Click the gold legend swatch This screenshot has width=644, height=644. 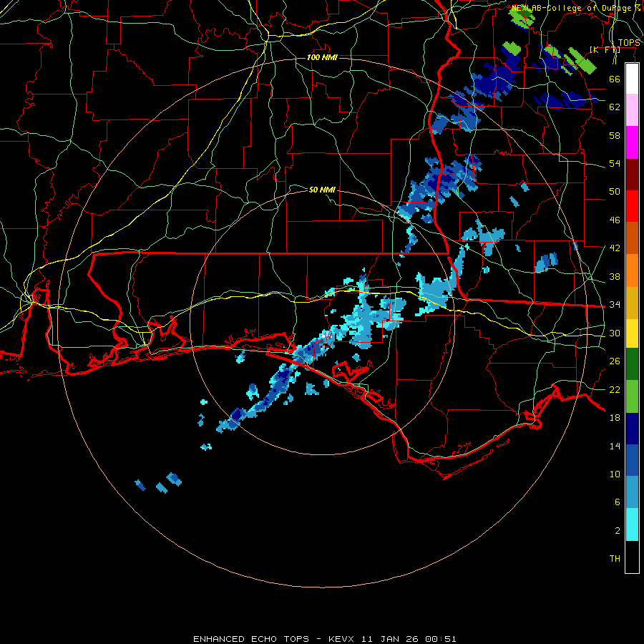pos(632,303)
